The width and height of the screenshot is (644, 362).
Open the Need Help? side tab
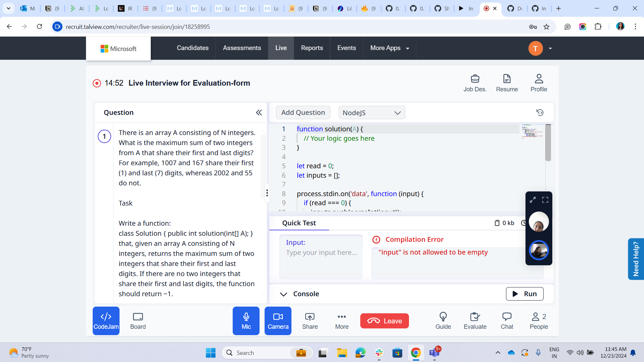(x=636, y=259)
